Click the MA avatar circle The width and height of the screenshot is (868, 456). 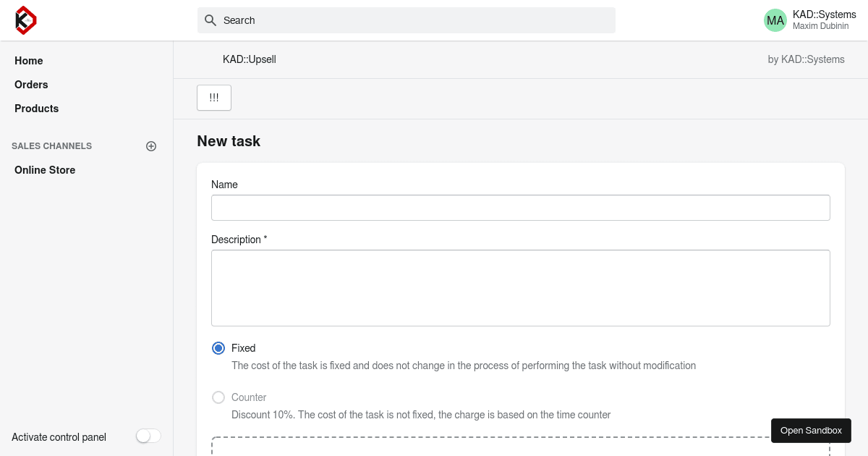click(775, 20)
